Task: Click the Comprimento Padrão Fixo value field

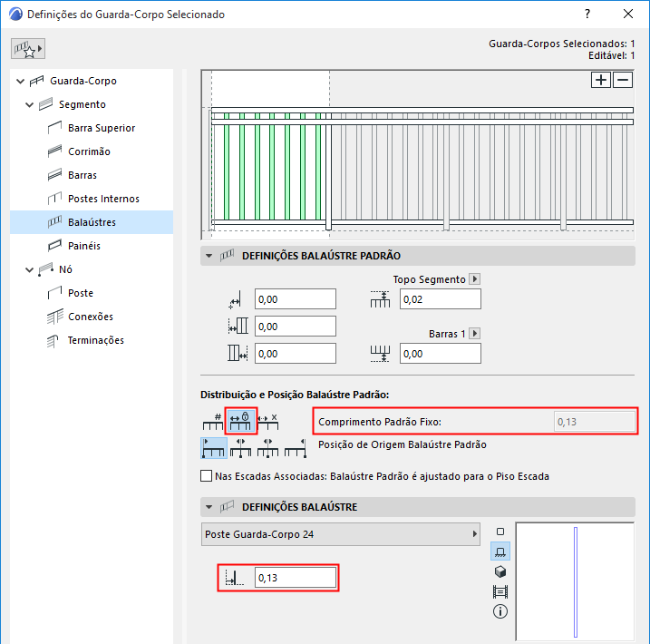Action: [x=594, y=422]
